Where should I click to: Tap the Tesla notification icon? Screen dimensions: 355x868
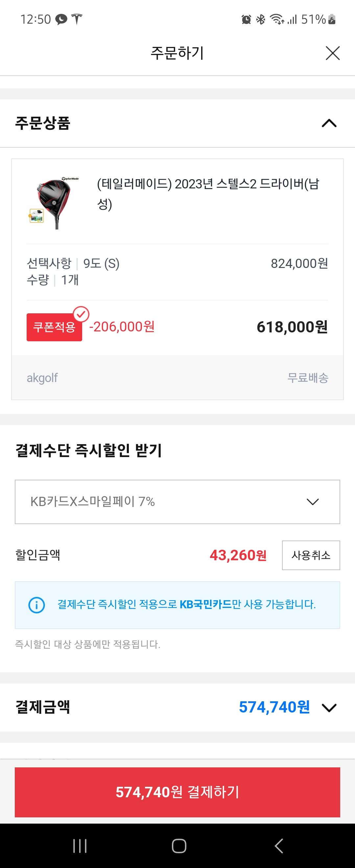coord(77,19)
